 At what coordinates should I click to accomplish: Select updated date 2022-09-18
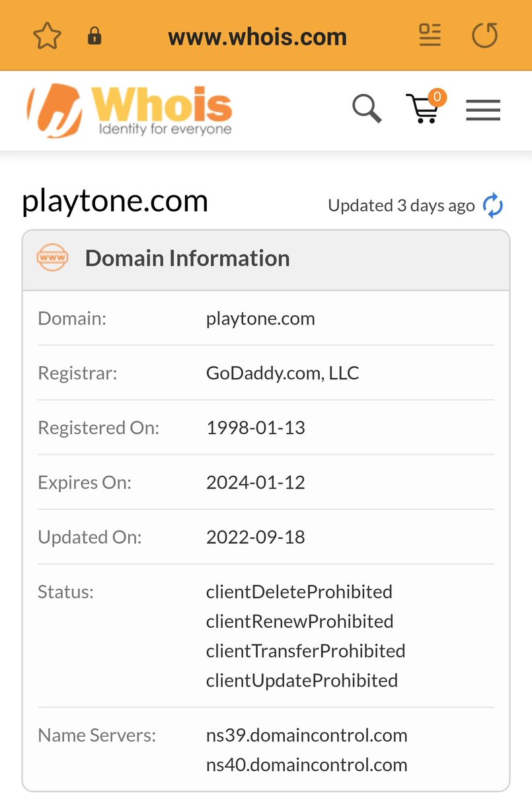[x=256, y=537]
